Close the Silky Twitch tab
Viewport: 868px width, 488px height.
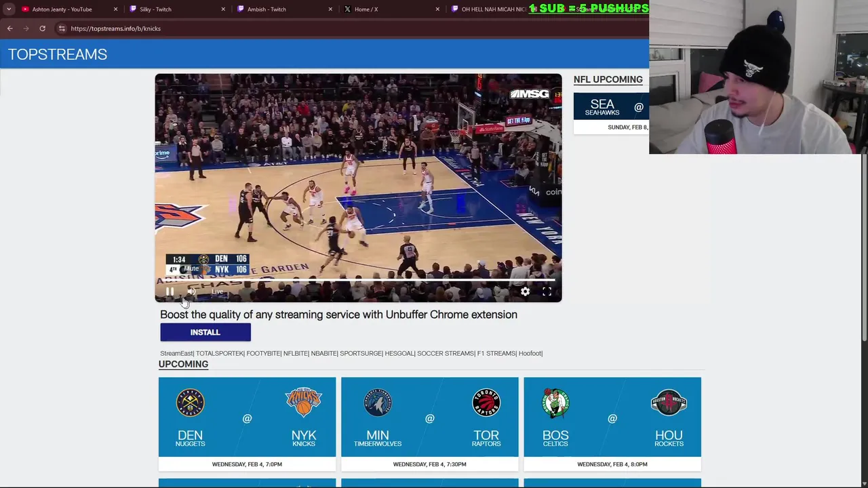pos(223,9)
